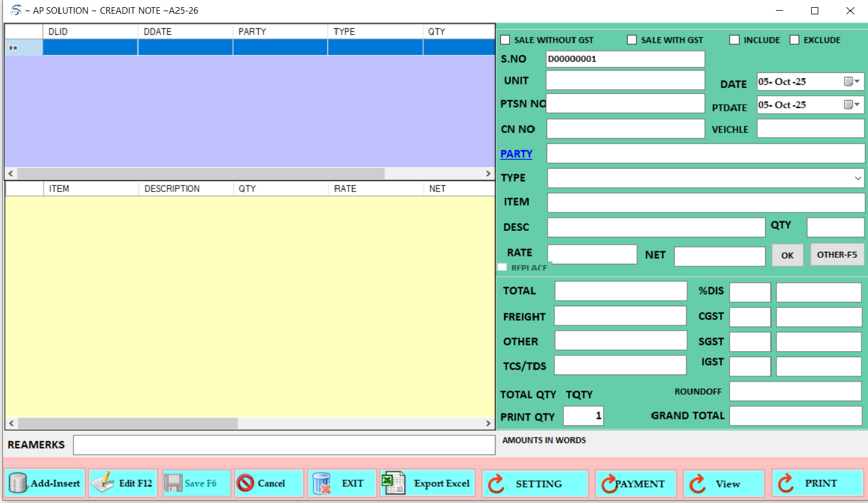Expand the TYPE combo box
The width and height of the screenshot is (868, 503).
click(858, 178)
